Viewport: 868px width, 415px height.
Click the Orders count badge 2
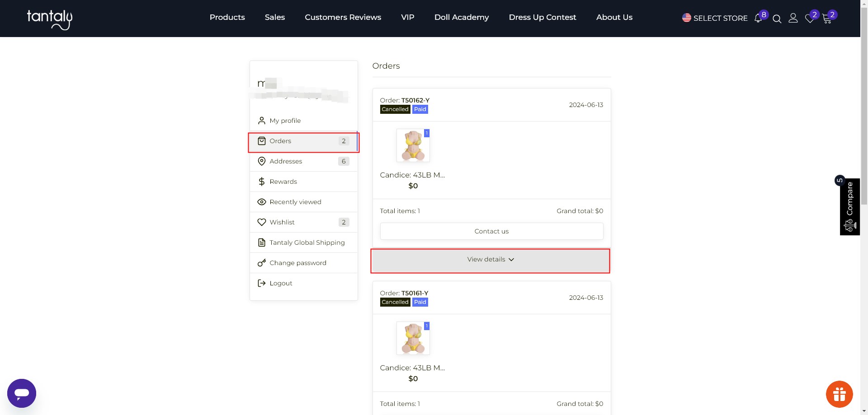[x=344, y=141]
